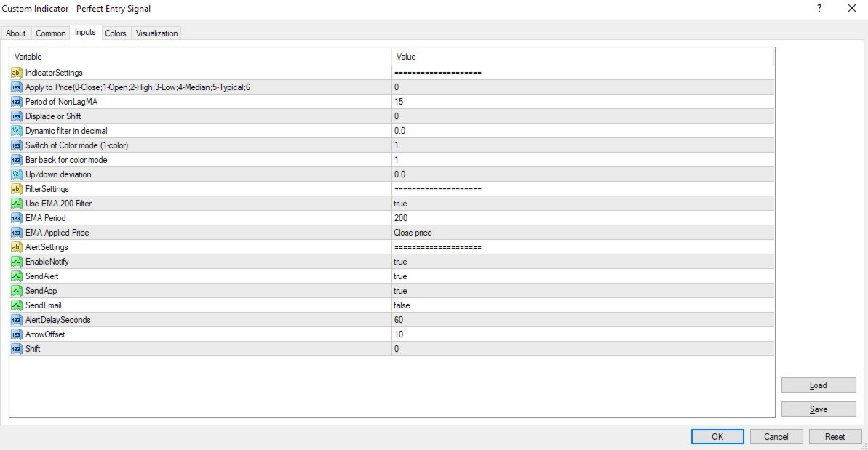Click the integer icon beside EMA Applied Price

pos(16,233)
